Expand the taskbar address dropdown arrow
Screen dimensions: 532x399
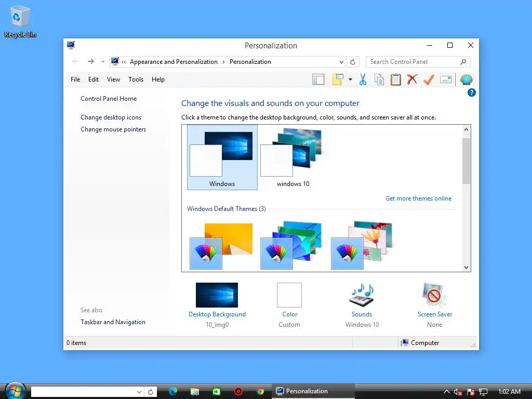(139, 392)
